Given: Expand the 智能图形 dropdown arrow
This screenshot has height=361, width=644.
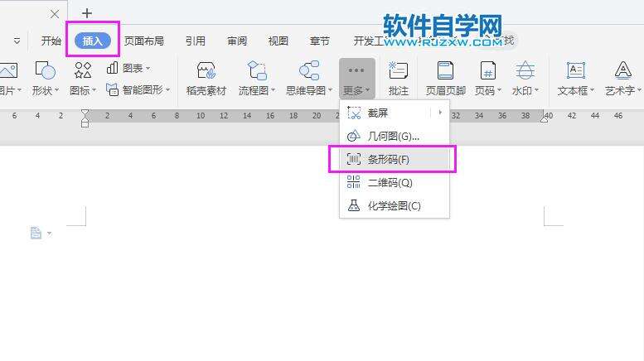Looking at the screenshot, I should (168, 89).
